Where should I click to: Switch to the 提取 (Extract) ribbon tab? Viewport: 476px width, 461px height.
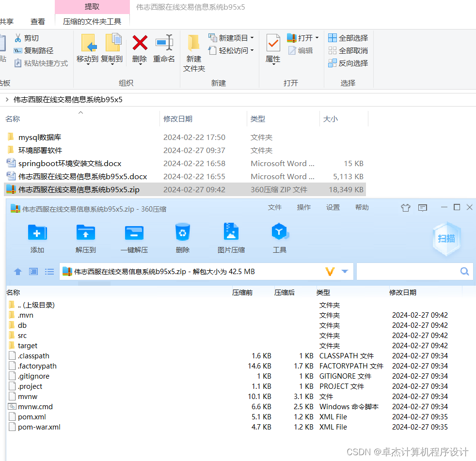[x=92, y=7]
